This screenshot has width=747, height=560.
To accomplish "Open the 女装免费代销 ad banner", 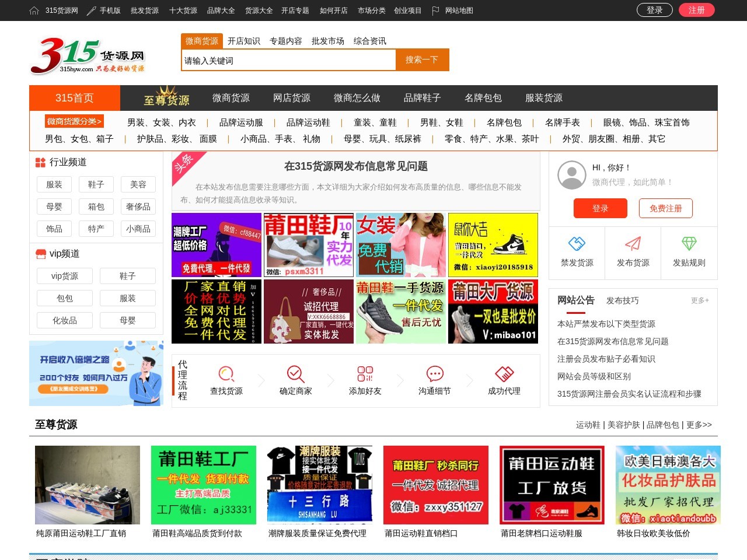I will coord(401,245).
